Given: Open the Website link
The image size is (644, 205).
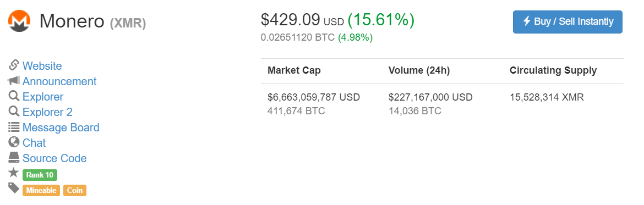Looking at the screenshot, I should click(x=42, y=66).
